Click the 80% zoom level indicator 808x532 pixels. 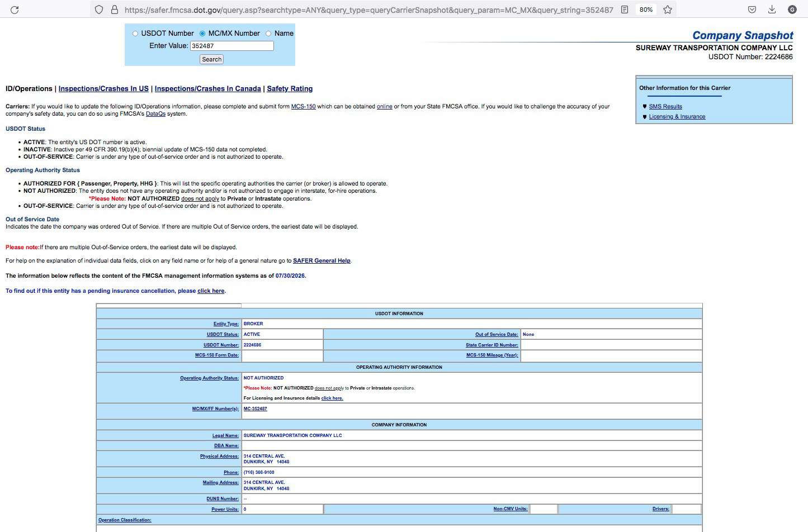pyautogui.click(x=646, y=9)
